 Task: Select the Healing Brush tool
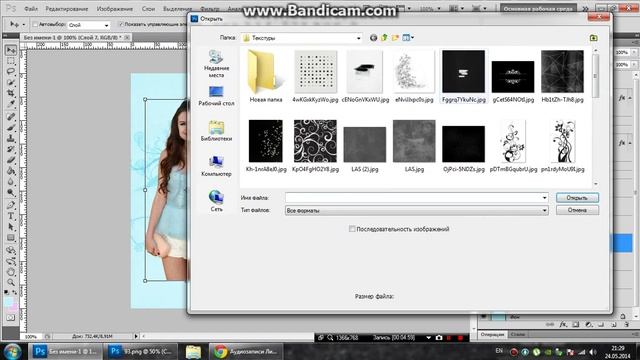[x=11, y=117]
